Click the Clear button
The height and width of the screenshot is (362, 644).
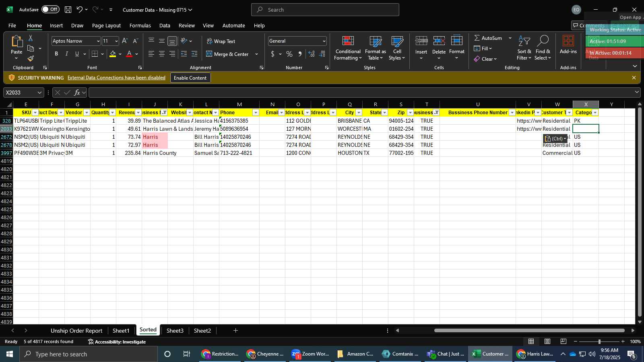[485, 59]
